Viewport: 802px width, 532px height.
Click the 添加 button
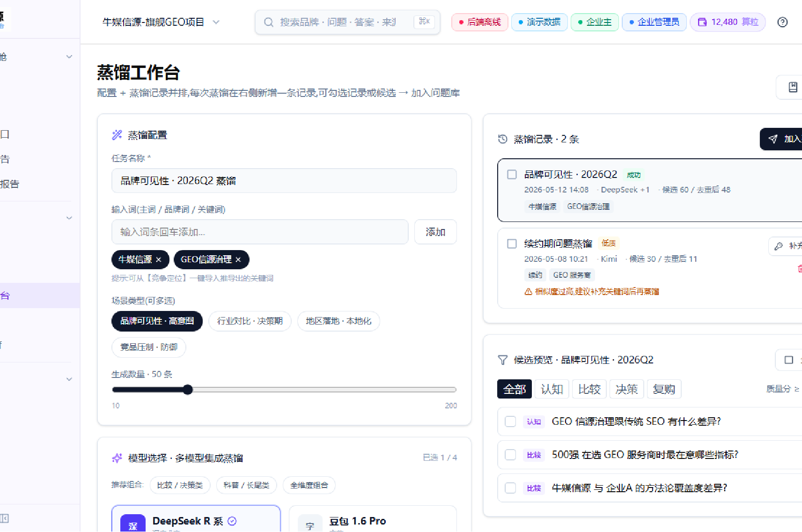(x=435, y=232)
